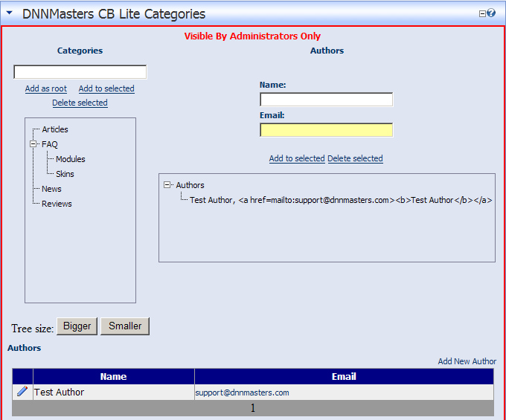The height and width of the screenshot is (420, 506).
Task: Click 'Add to selected' under Categories
Action: click(106, 88)
